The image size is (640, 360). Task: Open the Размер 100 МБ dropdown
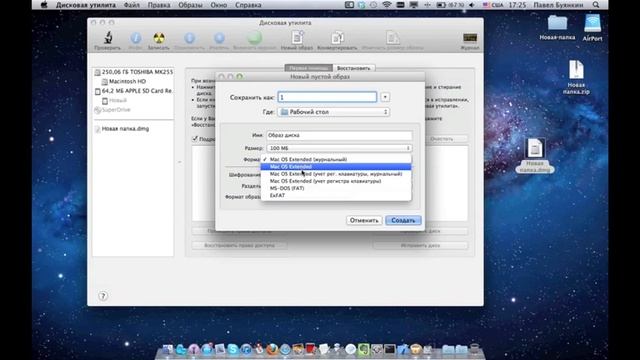[339, 148]
